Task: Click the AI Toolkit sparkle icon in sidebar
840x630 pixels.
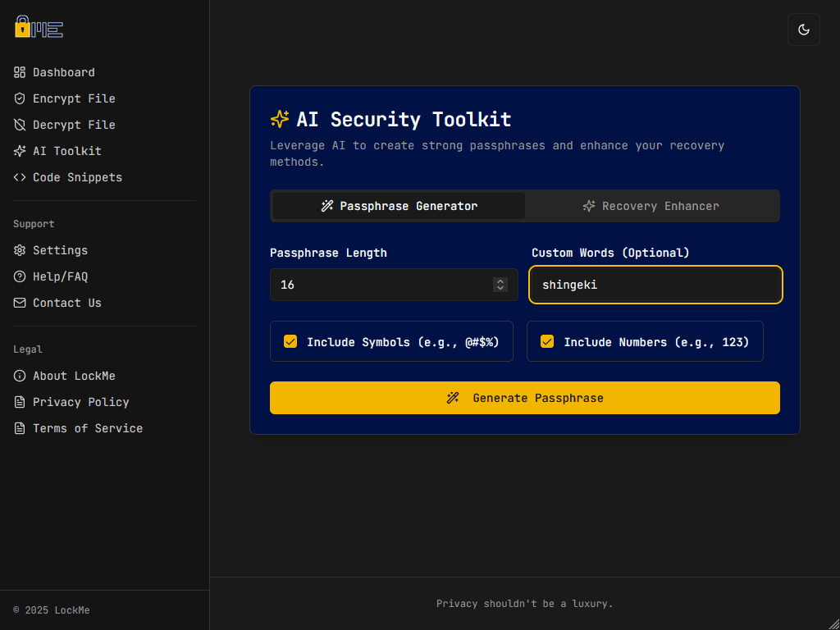Action: [20, 151]
